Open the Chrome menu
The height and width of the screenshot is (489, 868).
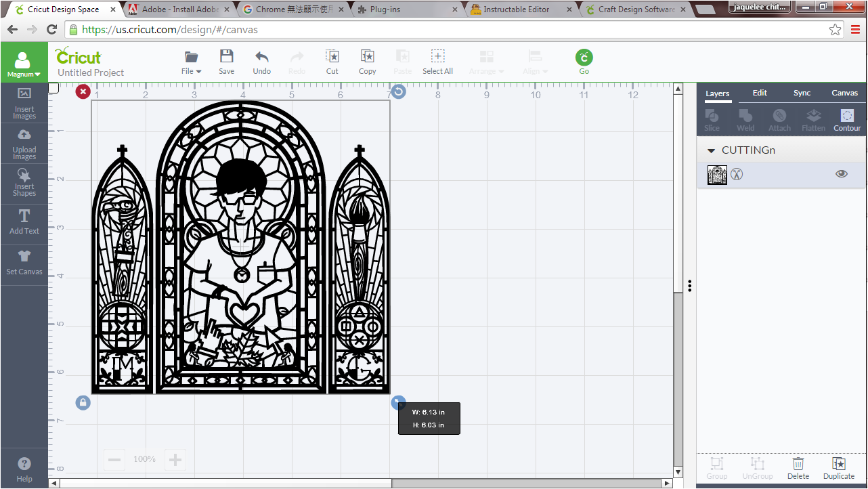click(855, 30)
